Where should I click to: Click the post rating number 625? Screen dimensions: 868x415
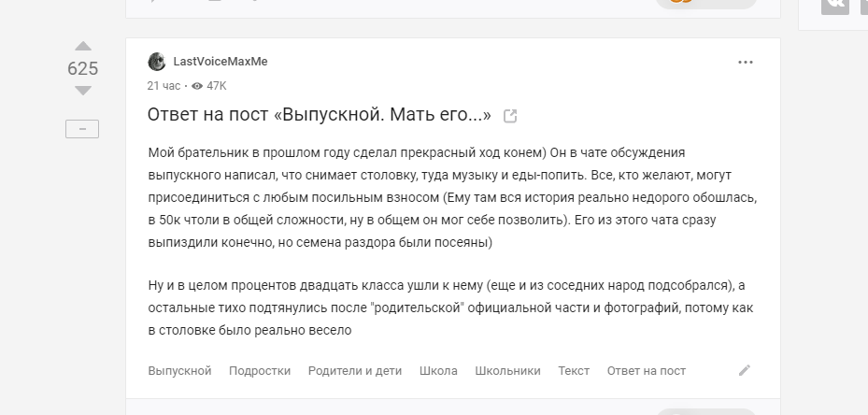[83, 68]
